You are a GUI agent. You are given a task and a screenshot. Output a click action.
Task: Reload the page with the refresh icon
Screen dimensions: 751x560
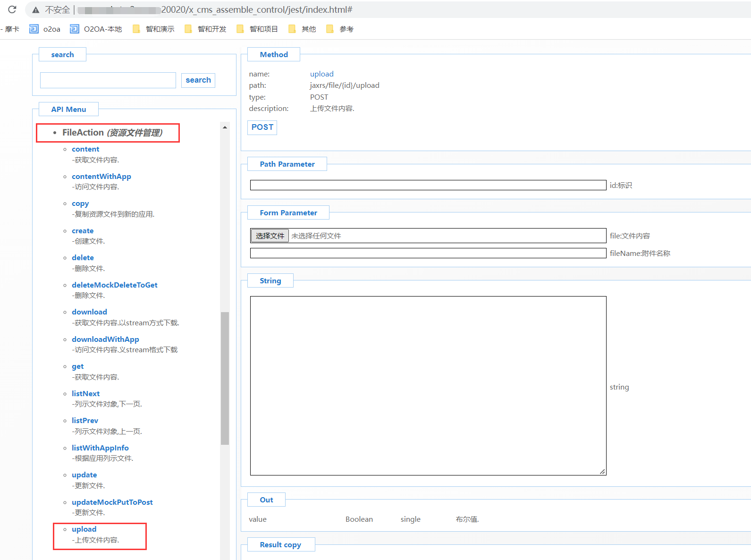pos(12,9)
